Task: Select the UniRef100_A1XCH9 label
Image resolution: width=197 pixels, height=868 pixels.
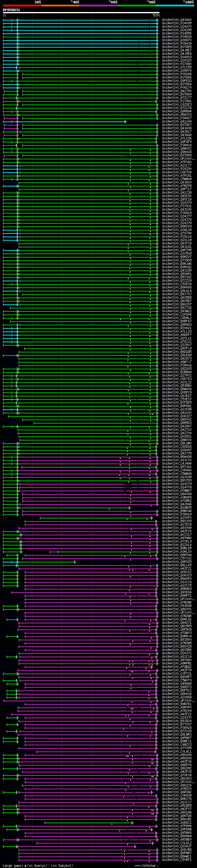Action: (177, 477)
